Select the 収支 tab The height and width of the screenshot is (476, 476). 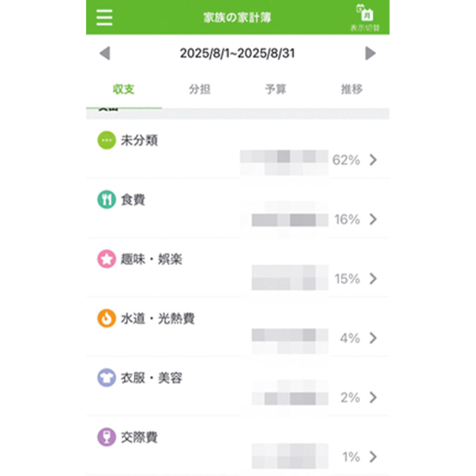tap(124, 89)
